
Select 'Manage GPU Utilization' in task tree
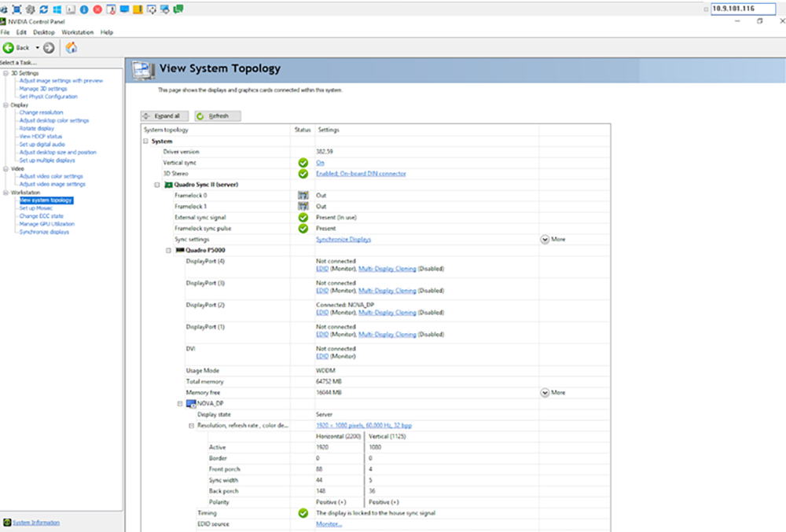click(46, 224)
